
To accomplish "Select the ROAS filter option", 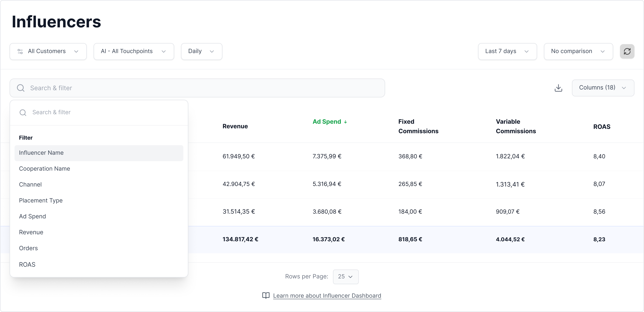I will 27,264.
